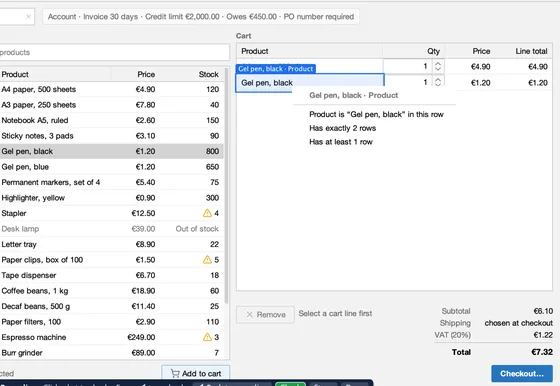Decrease quantity on the €4.90 cart line
The width and height of the screenshot is (560, 386).
438,69
